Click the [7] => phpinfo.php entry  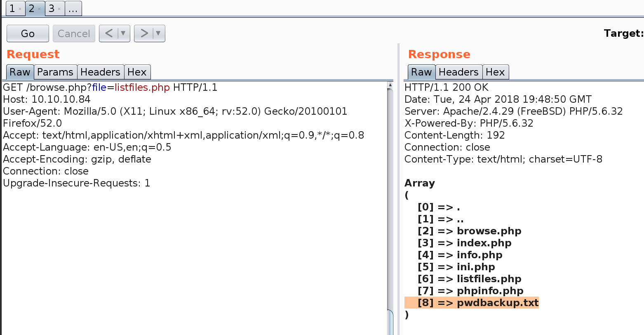(470, 291)
